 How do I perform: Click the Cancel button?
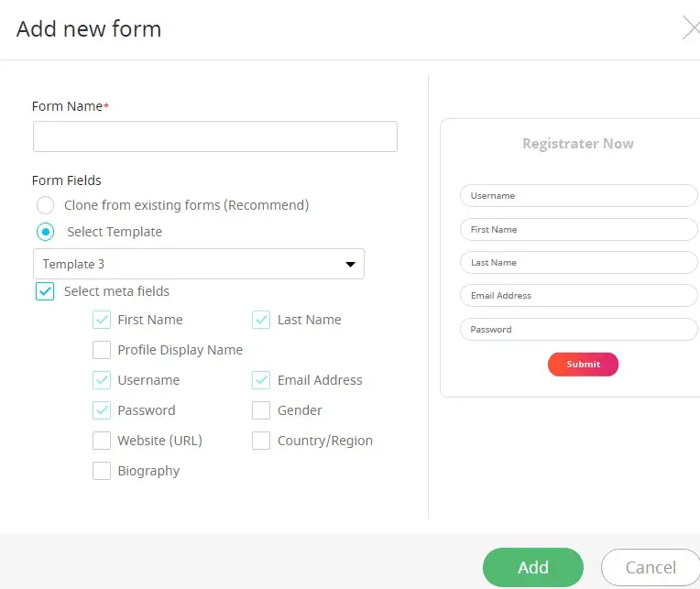[650, 567]
